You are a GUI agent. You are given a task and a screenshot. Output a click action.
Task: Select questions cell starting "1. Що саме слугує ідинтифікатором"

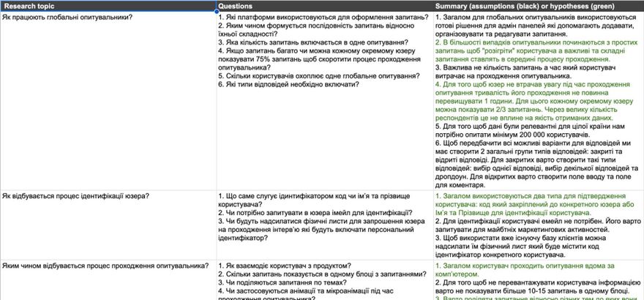[x=325, y=225]
